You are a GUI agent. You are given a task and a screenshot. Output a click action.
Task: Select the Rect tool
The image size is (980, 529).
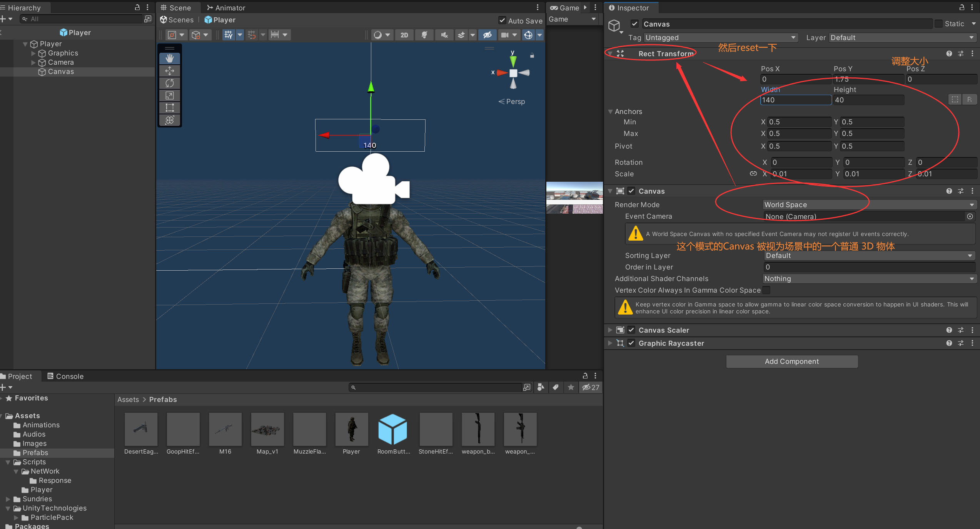pyautogui.click(x=170, y=108)
